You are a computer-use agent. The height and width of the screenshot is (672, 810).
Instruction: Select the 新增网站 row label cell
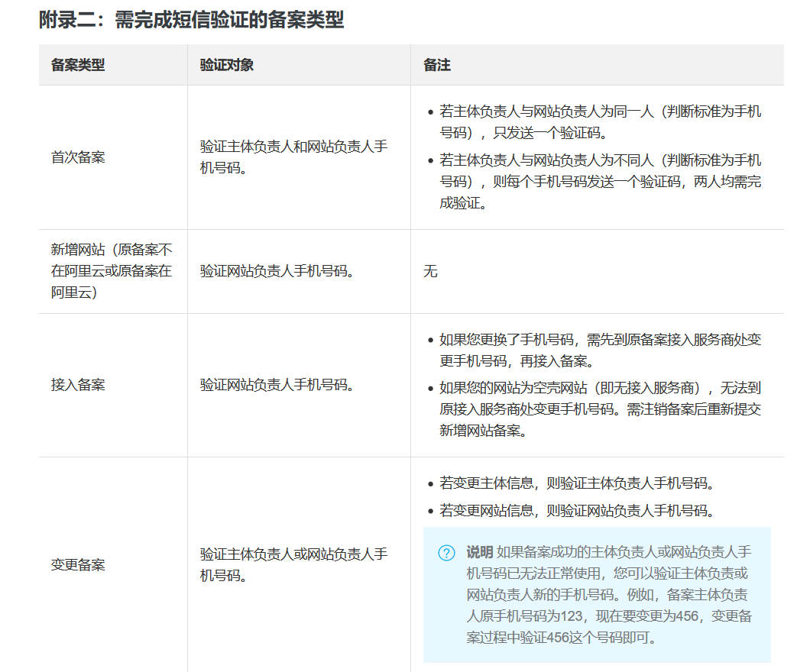112,270
